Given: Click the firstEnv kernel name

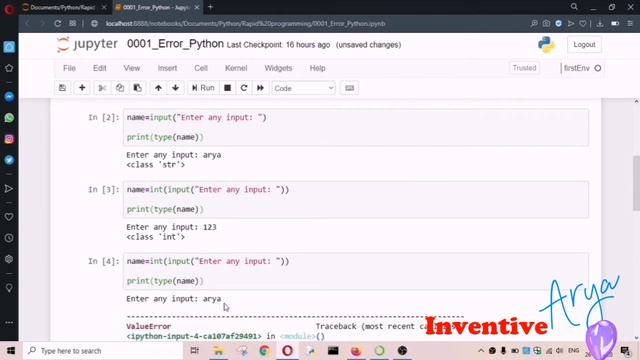Looking at the screenshot, I should (577, 68).
